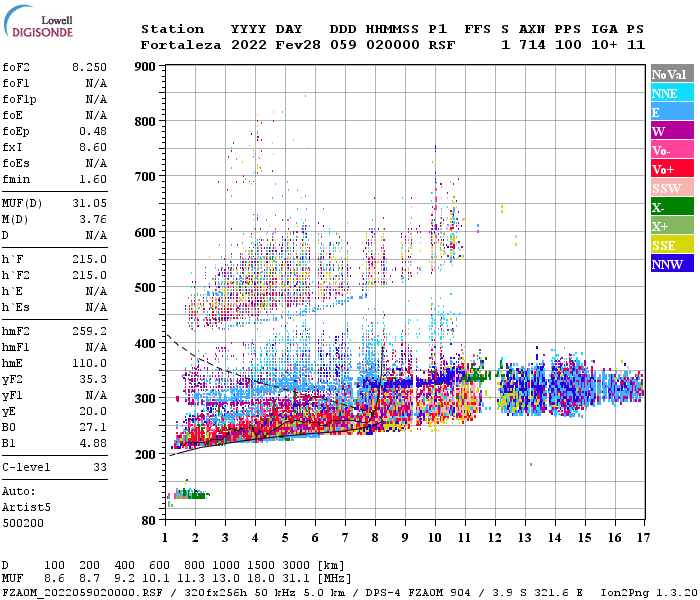
Task: Click the h`F value 215.0
Action: [x=89, y=259]
